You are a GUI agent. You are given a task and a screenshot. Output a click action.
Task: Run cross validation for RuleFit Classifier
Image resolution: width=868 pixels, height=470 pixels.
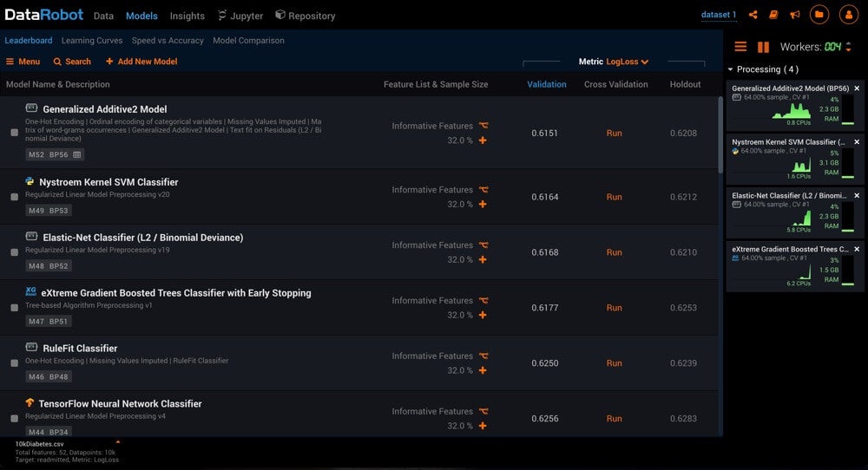(x=614, y=363)
